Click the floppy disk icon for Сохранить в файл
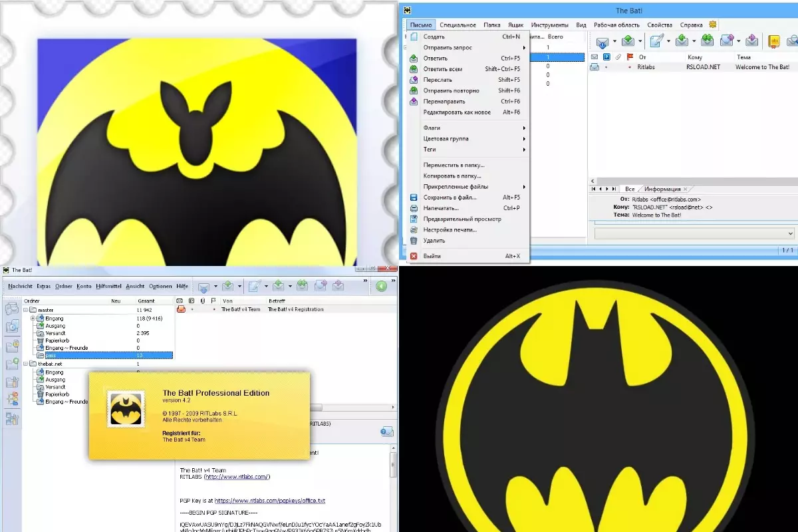798x532 pixels. 413,198
